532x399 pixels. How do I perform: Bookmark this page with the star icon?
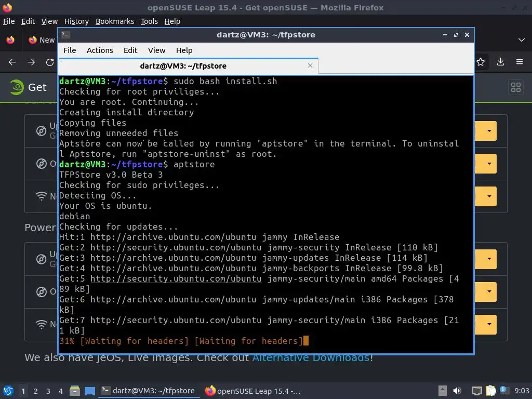coord(481,62)
